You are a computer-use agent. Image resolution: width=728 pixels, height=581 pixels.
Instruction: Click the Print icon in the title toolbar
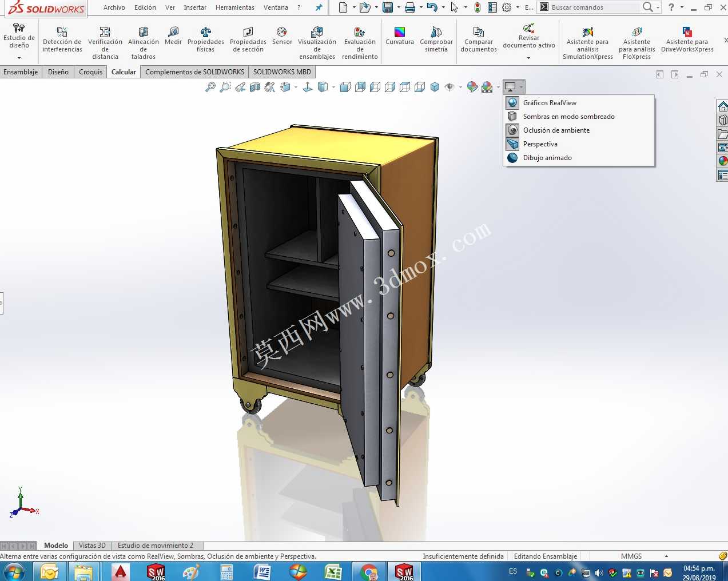pyautogui.click(x=410, y=7)
